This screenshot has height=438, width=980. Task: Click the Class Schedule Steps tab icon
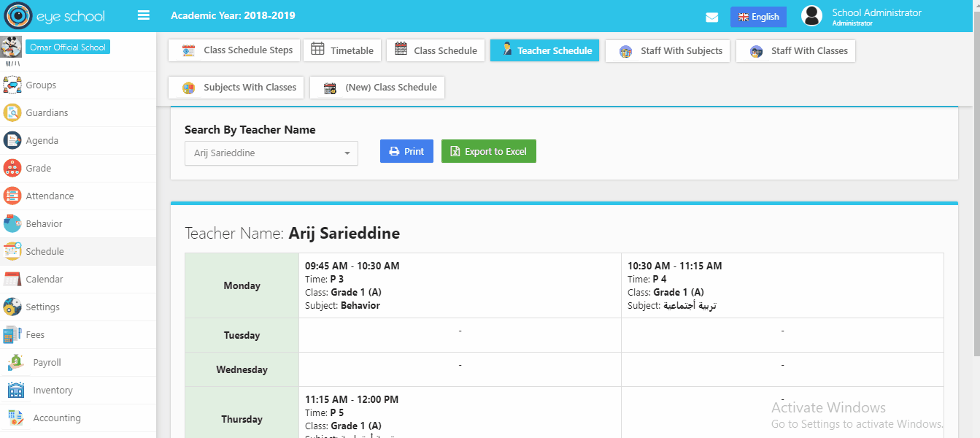(188, 50)
